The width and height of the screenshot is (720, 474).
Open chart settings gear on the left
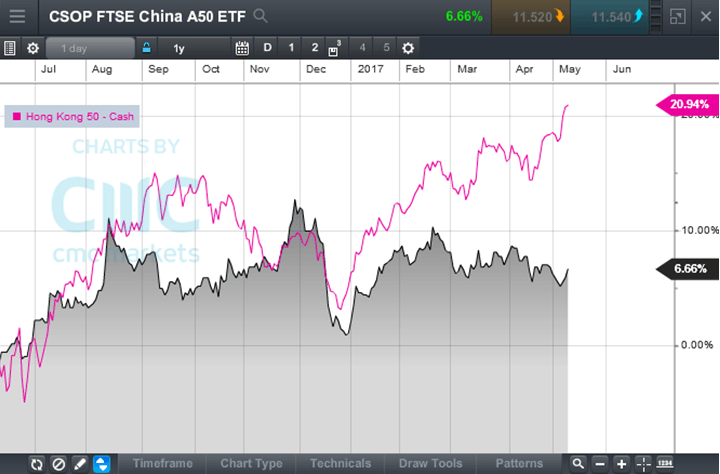[33, 48]
